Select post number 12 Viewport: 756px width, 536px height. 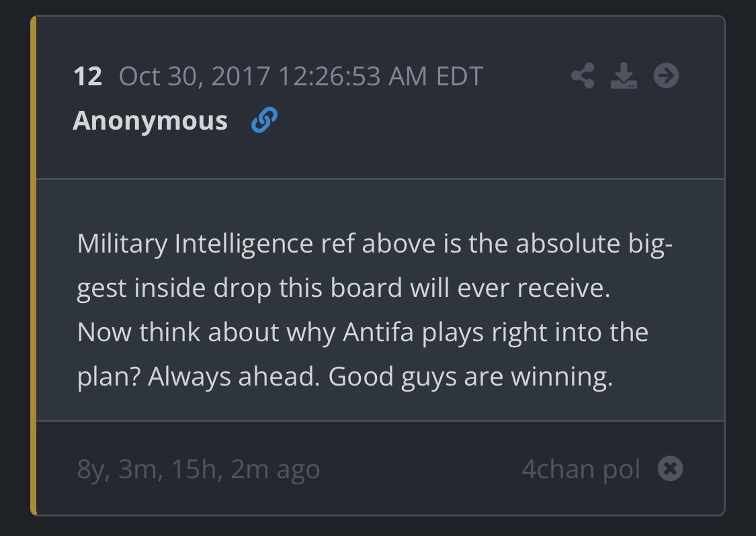coord(88,76)
